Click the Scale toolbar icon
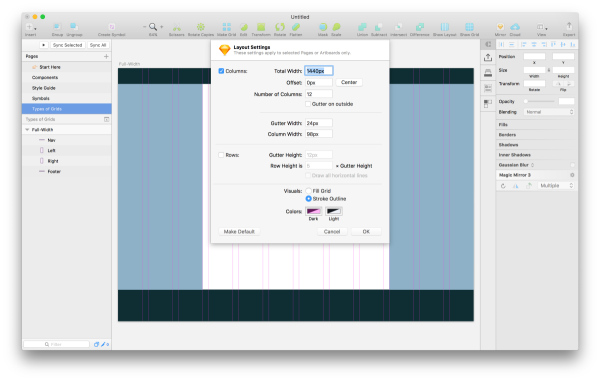600x381 pixels. pyautogui.click(x=336, y=26)
